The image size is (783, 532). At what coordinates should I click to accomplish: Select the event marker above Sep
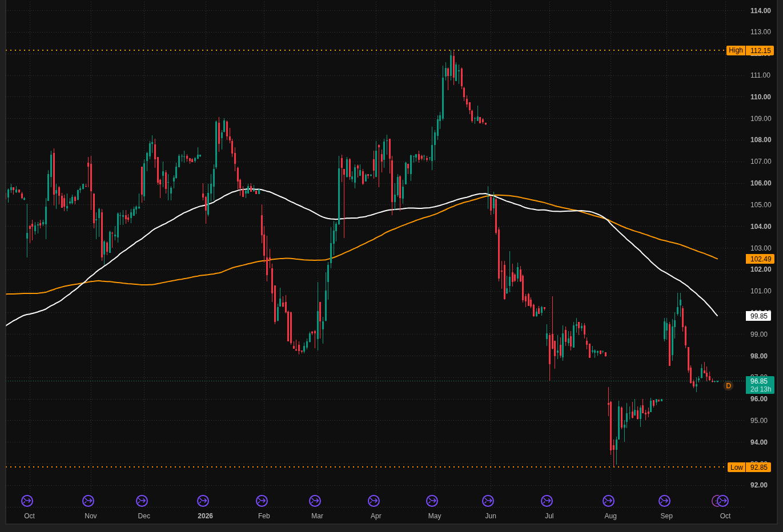point(664,501)
